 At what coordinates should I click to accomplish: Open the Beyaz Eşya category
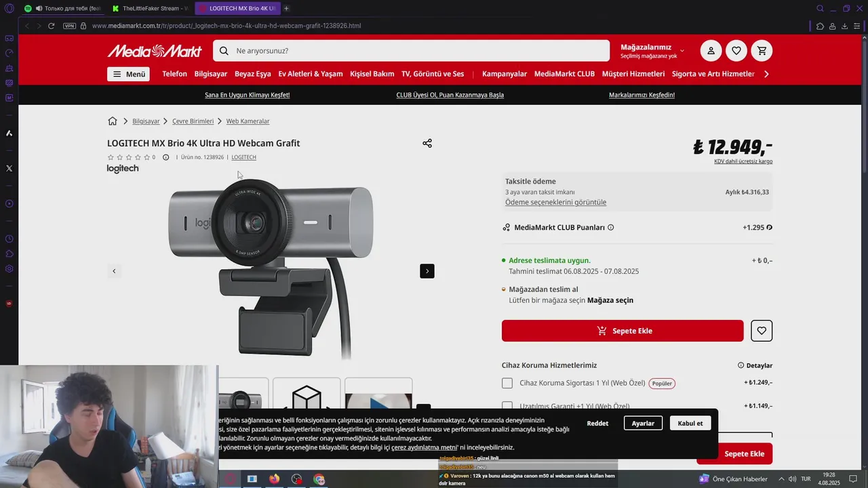[x=253, y=74]
